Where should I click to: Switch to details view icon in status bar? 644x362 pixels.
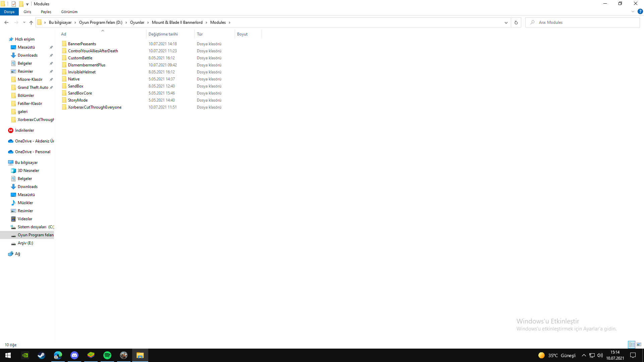pyautogui.click(x=632, y=345)
